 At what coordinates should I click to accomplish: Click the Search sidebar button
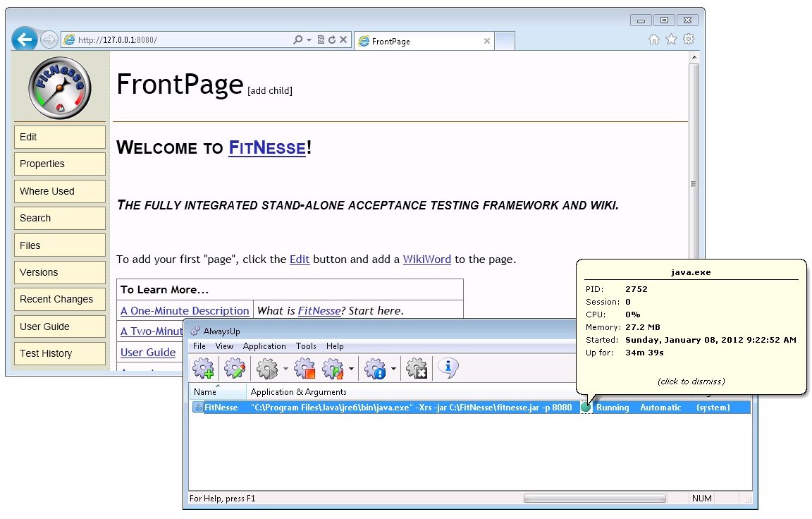(x=59, y=218)
